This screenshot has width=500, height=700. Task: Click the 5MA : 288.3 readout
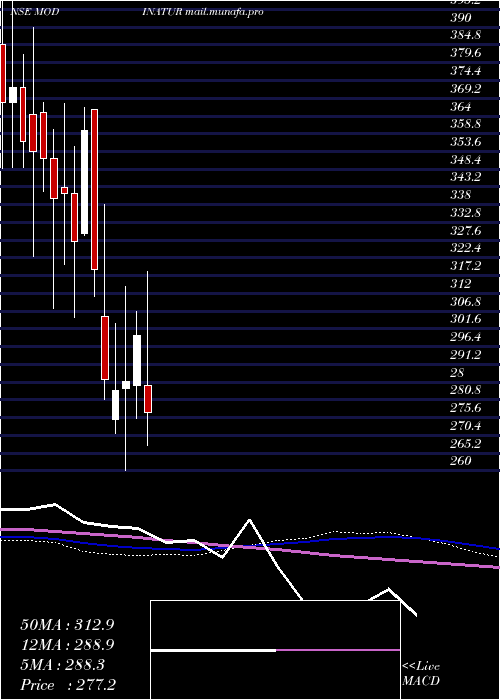62,665
